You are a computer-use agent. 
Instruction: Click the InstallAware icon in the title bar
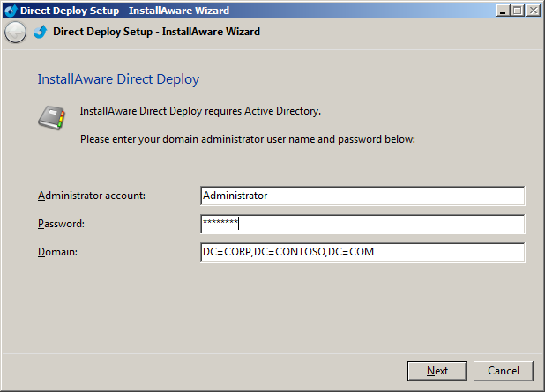point(11,11)
